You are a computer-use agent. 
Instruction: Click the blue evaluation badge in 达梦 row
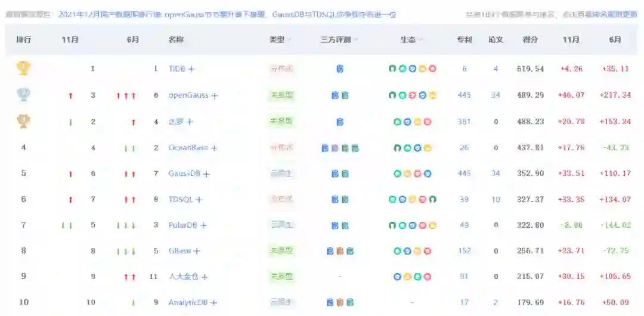340,122
